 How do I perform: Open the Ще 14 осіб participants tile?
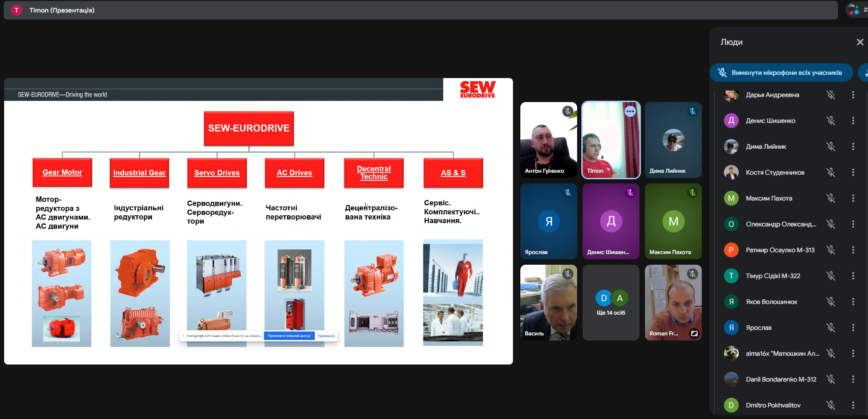tap(611, 303)
